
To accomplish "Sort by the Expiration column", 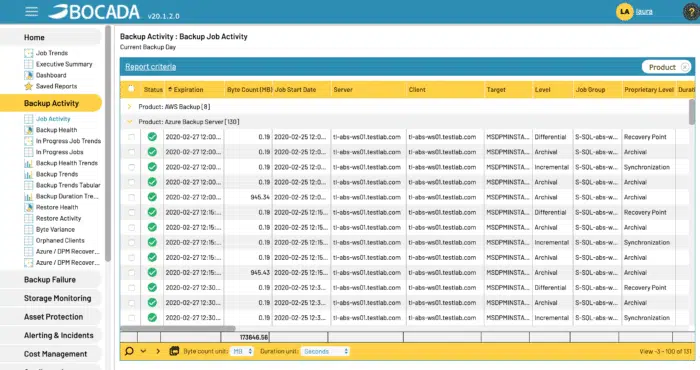I will pyautogui.click(x=188, y=90).
